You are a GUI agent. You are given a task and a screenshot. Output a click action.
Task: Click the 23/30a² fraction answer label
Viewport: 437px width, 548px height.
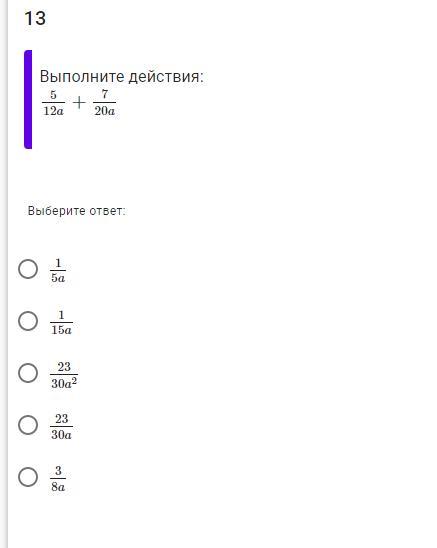pos(64,375)
